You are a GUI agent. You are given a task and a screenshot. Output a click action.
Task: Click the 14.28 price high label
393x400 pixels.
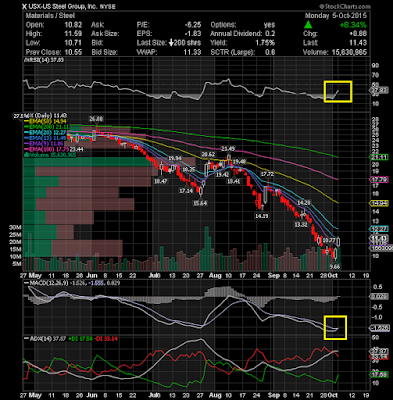coord(304,202)
